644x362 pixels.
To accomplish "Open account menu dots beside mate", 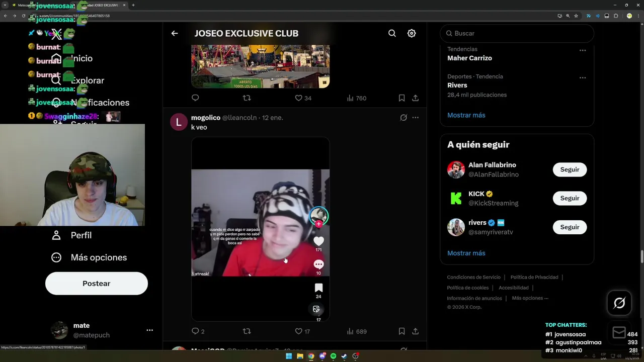I will pyautogui.click(x=149, y=330).
